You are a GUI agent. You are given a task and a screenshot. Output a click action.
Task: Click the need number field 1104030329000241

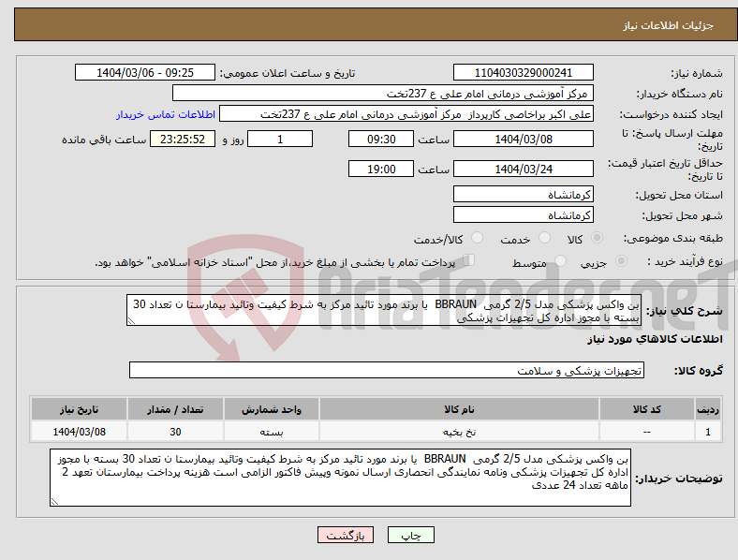click(x=523, y=72)
